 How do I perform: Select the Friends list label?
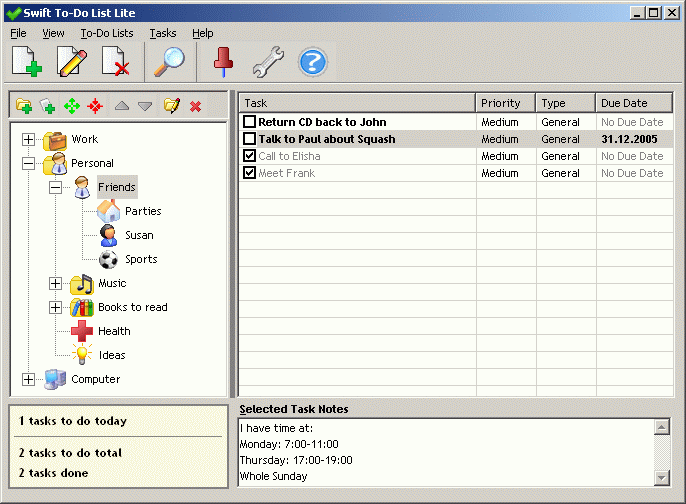[x=117, y=187]
